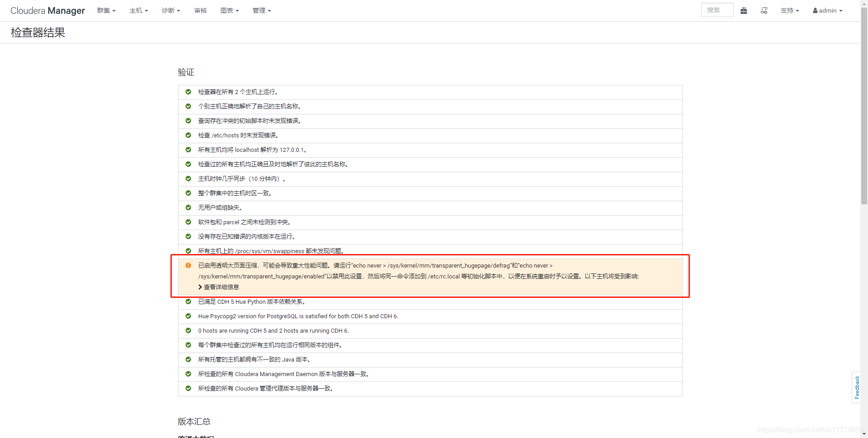Click the page vertical scrollbar thumb
The width and height of the screenshot is (868, 438).
pos(864,106)
